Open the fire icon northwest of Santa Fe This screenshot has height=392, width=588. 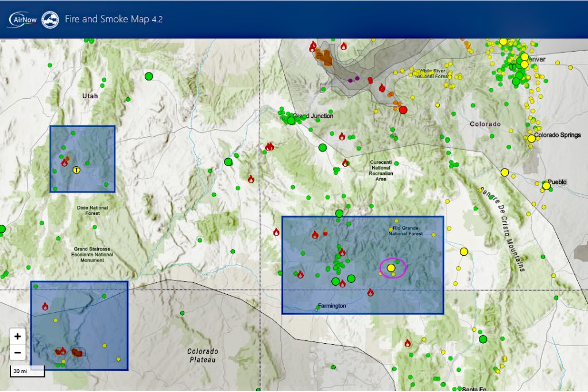click(x=408, y=343)
